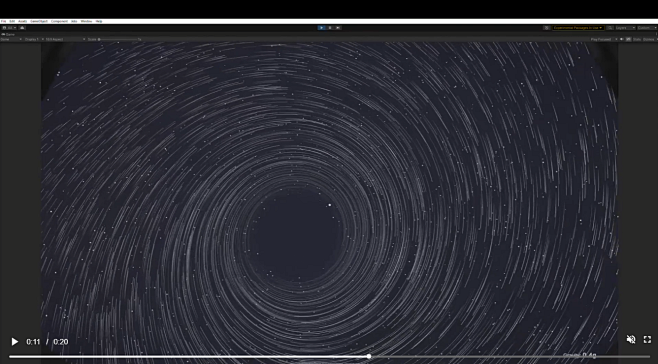Toggle the Stats overlay
The image size is (658, 364).
point(637,39)
